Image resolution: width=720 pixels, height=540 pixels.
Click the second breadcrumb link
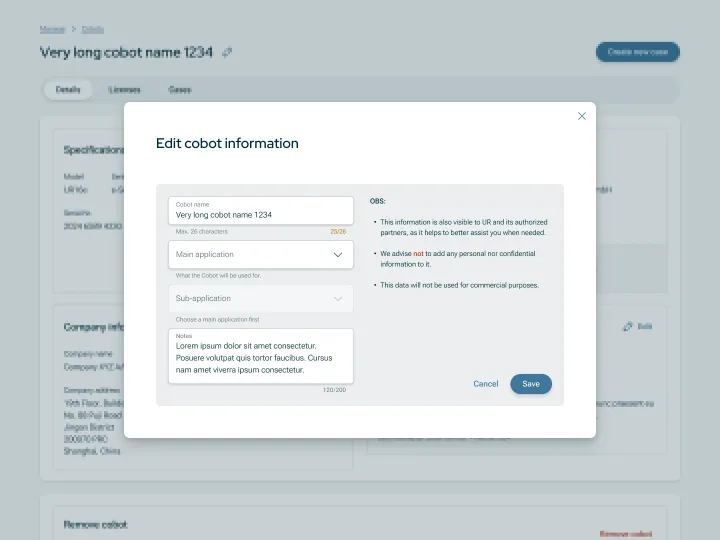[92, 29]
